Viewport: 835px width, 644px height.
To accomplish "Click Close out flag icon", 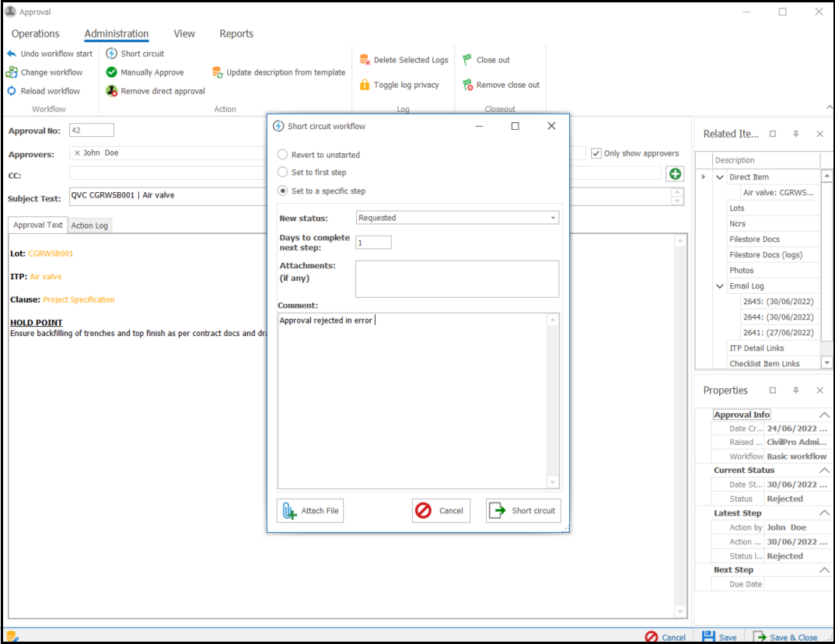I will click(467, 60).
